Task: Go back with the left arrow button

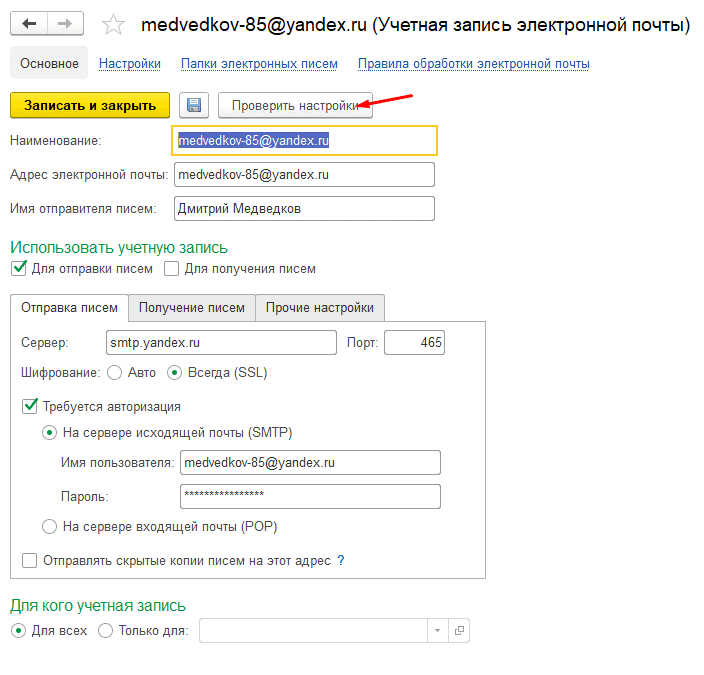Action: pos(29,23)
